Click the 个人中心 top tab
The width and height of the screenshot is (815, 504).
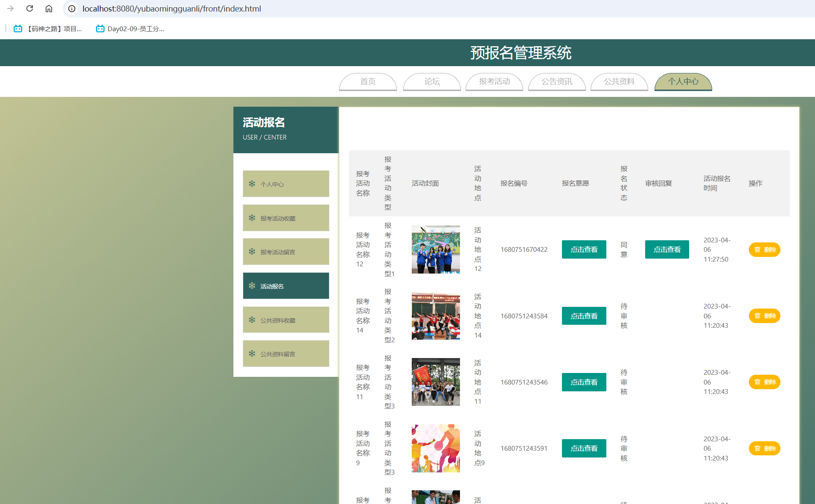pos(683,82)
